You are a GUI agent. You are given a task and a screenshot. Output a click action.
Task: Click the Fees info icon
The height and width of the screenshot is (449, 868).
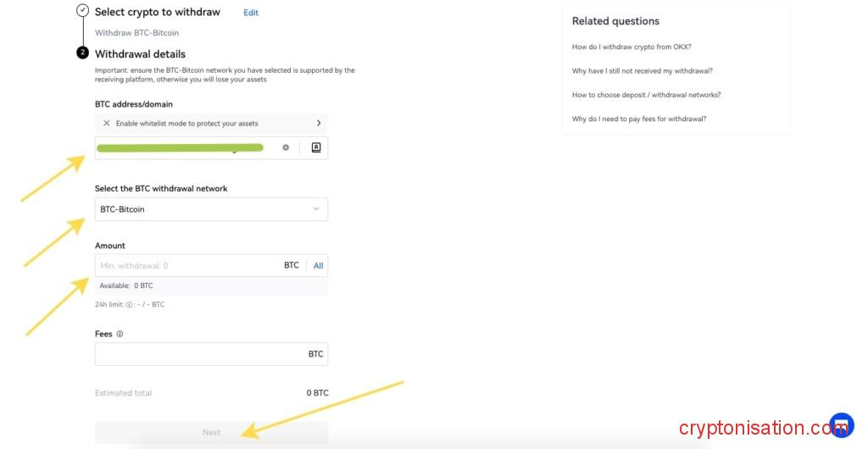pyautogui.click(x=120, y=334)
